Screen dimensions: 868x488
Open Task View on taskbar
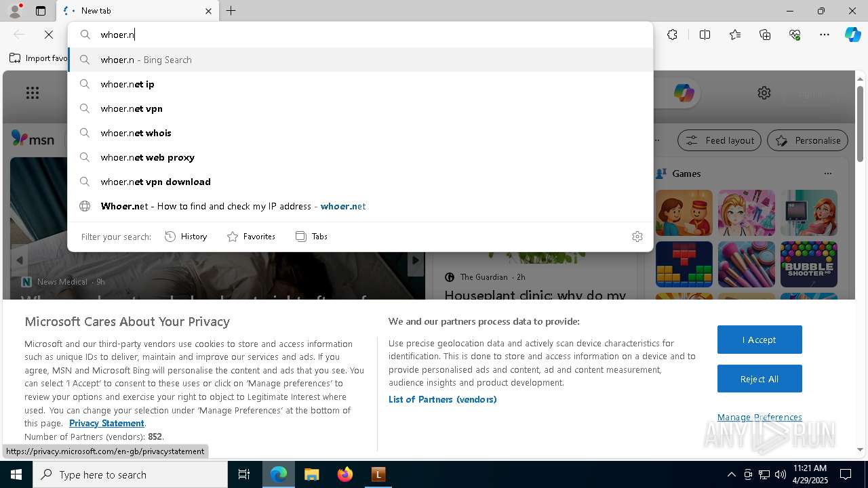[244, 474]
